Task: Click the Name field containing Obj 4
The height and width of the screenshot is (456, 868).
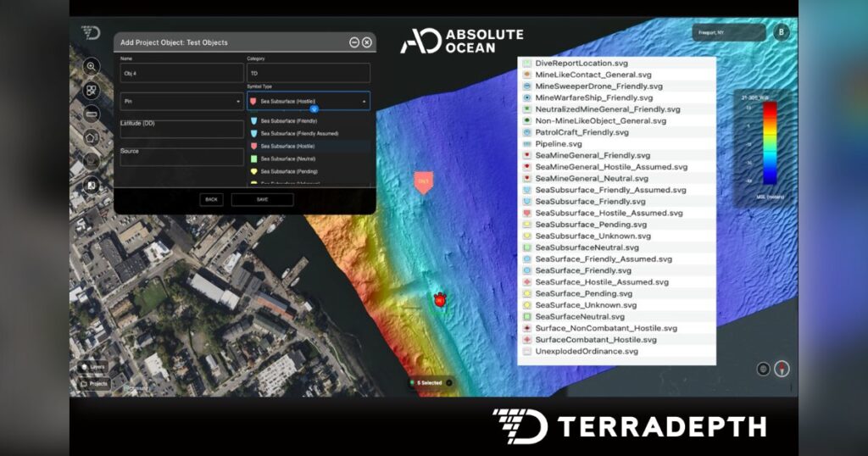Action: (182, 73)
